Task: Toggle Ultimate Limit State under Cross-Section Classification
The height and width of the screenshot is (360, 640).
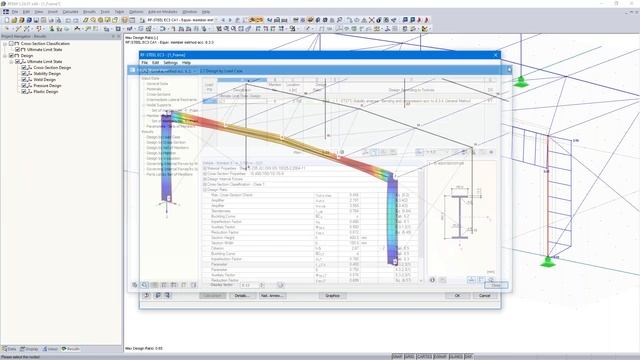Action: tap(18, 49)
